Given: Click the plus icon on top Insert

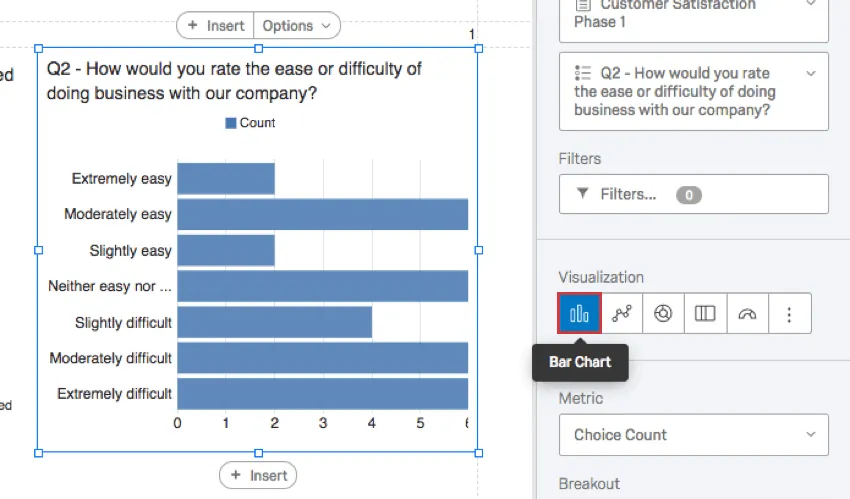Looking at the screenshot, I should coord(193,26).
